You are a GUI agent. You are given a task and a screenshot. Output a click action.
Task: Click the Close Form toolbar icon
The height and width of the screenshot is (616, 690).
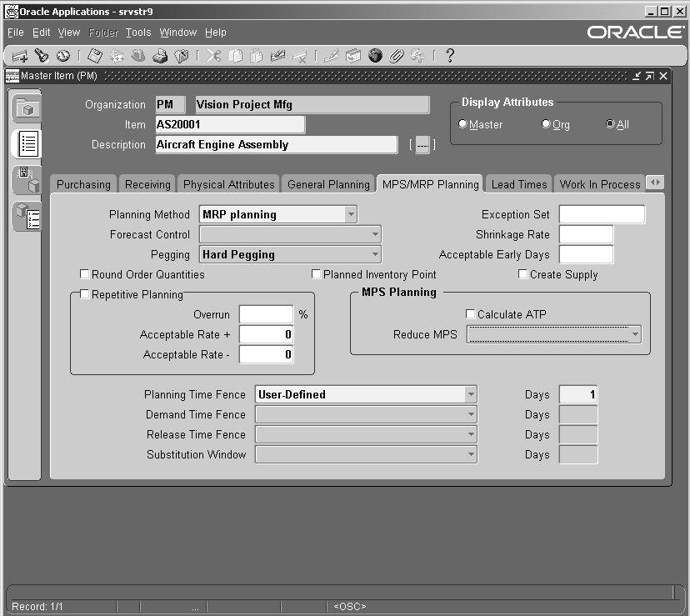pyautogui.click(x=182, y=56)
